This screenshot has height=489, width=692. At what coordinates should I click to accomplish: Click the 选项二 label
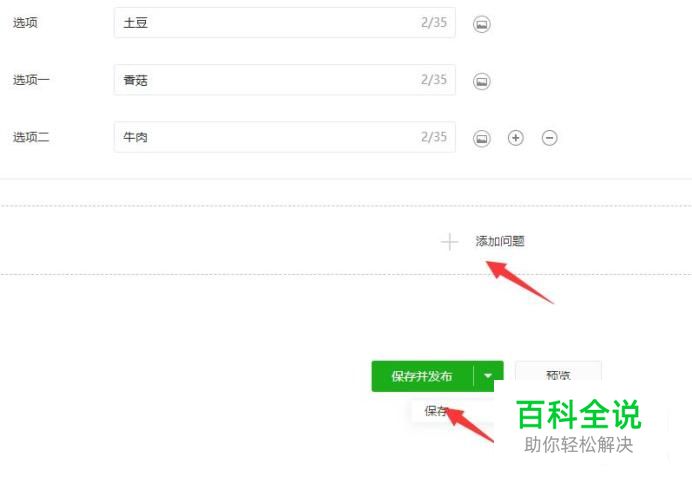[31, 137]
